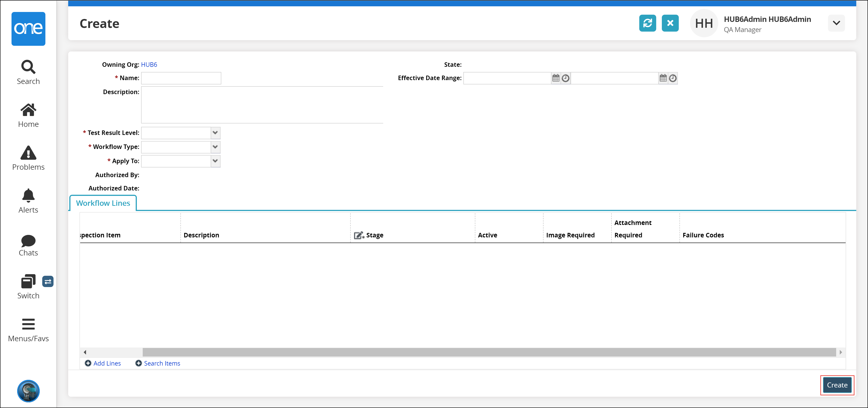This screenshot has height=408, width=868.
Task: Click the teal X close-tab icon
Action: click(x=670, y=23)
